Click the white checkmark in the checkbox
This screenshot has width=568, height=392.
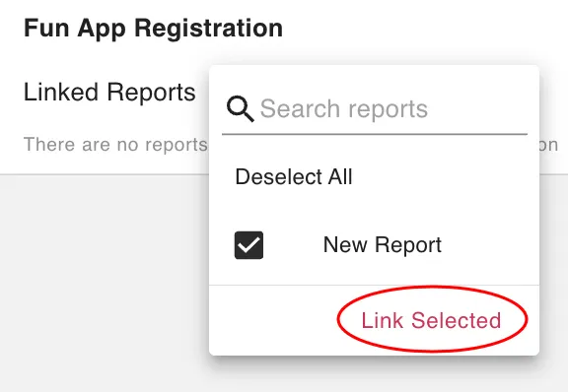(x=248, y=245)
